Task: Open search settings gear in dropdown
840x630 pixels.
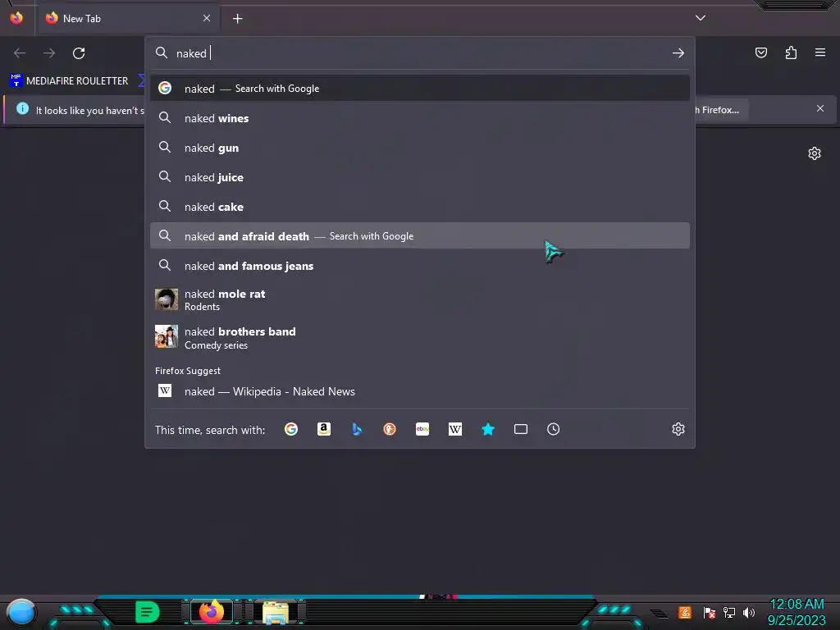Action: point(678,429)
